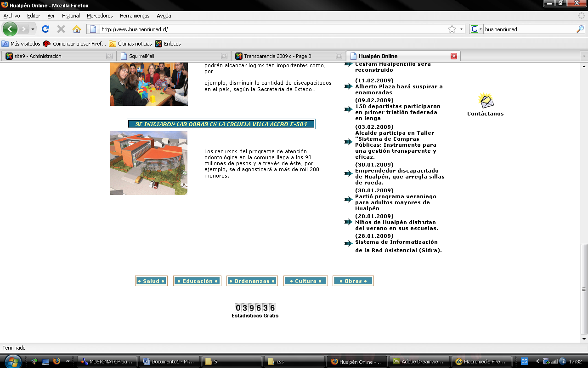Open news Emprendedor discapacitado de Hualpén
Viewport: 588px width, 368px height.
[x=400, y=177]
